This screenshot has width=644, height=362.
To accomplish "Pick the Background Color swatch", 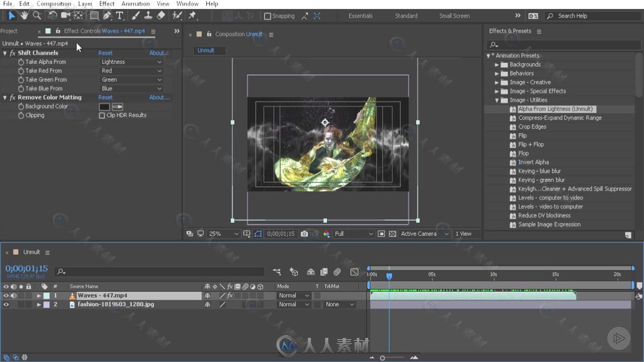I will pos(104,107).
